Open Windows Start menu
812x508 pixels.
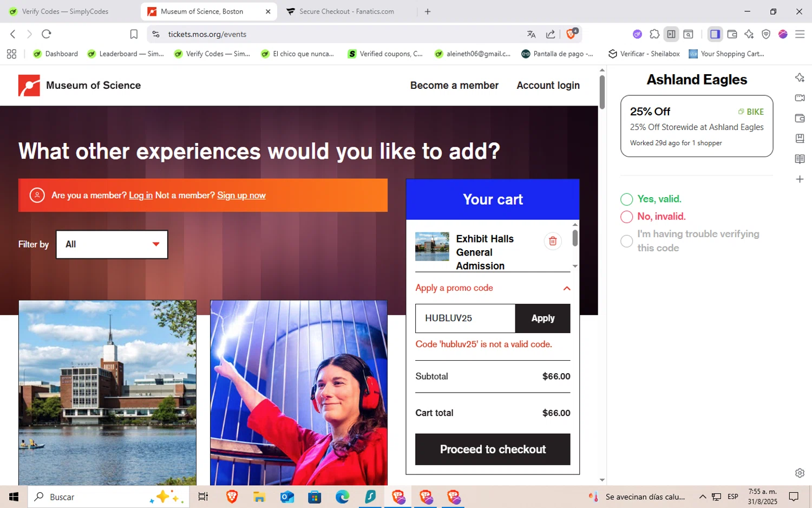tap(14, 497)
